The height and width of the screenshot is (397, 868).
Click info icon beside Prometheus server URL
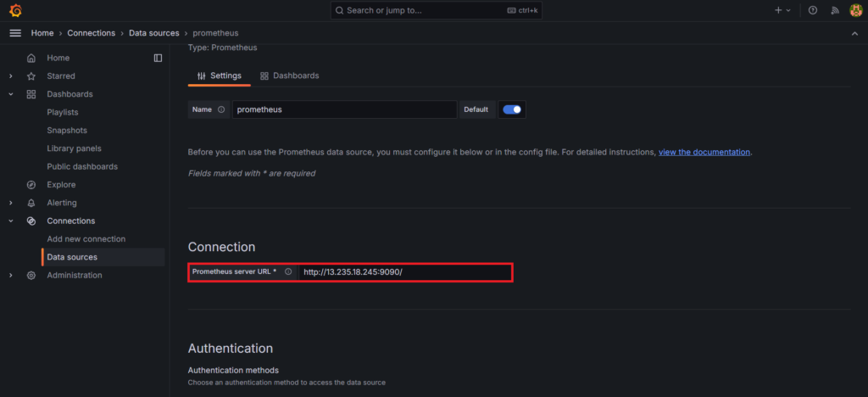pyautogui.click(x=288, y=271)
